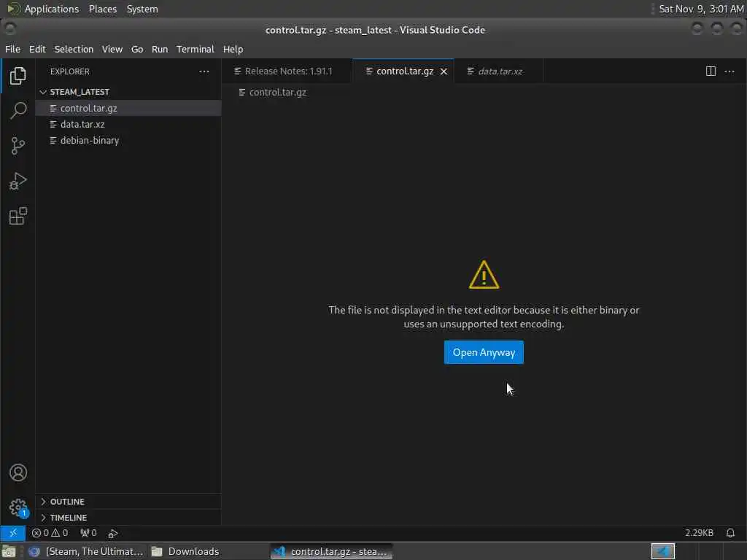Open the Run menu
Screen dimensions: 747x560
coord(160,49)
